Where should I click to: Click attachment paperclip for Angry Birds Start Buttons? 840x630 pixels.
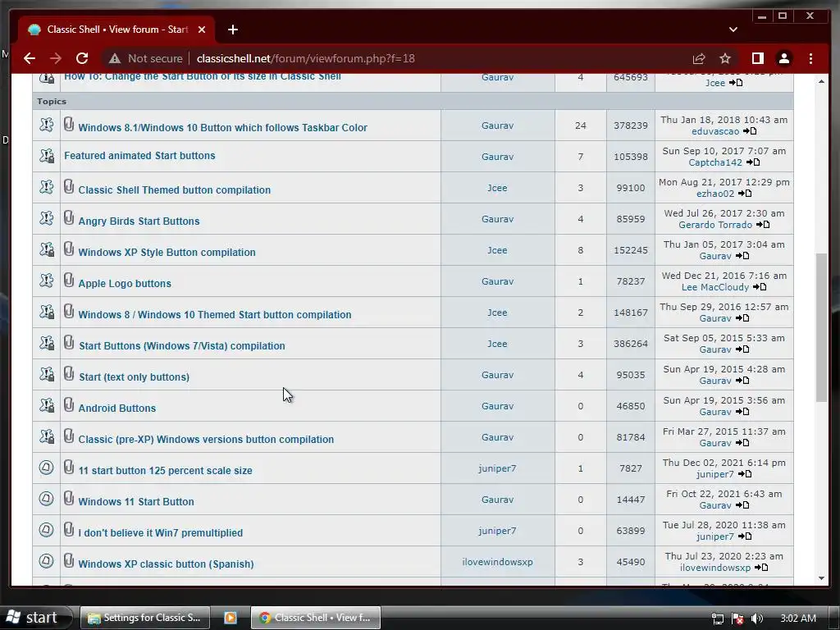[69, 218]
